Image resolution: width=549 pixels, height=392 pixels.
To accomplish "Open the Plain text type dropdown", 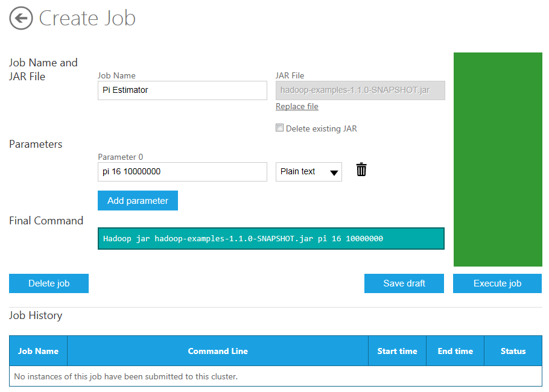I will coord(309,171).
